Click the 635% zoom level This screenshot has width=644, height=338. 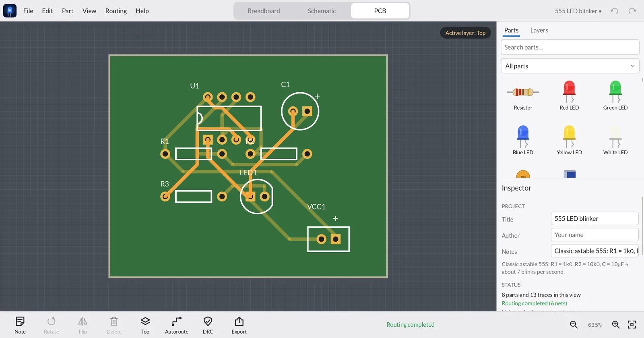pyautogui.click(x=594, y=325)
